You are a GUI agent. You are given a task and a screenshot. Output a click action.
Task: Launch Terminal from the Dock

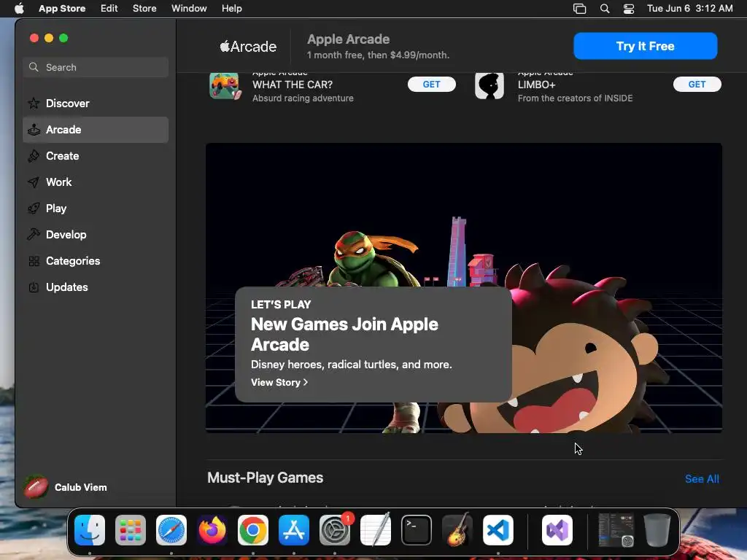point(417,530)
